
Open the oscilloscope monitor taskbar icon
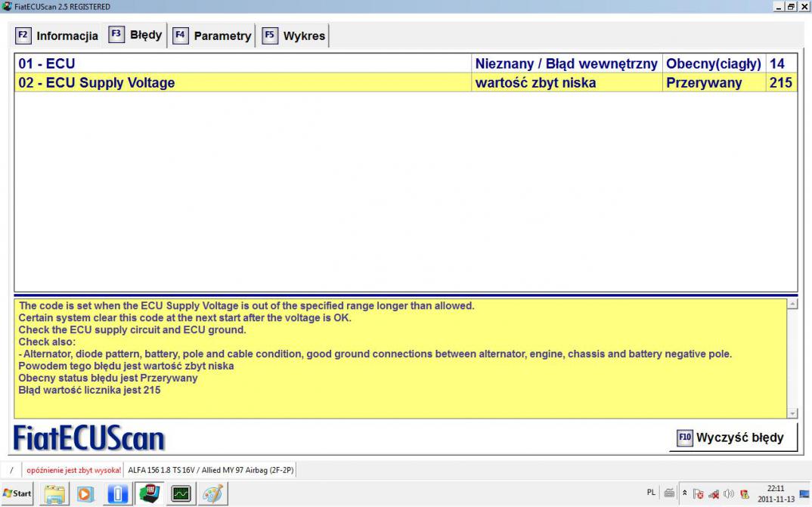pyautogui.click(x=181, y=494)
